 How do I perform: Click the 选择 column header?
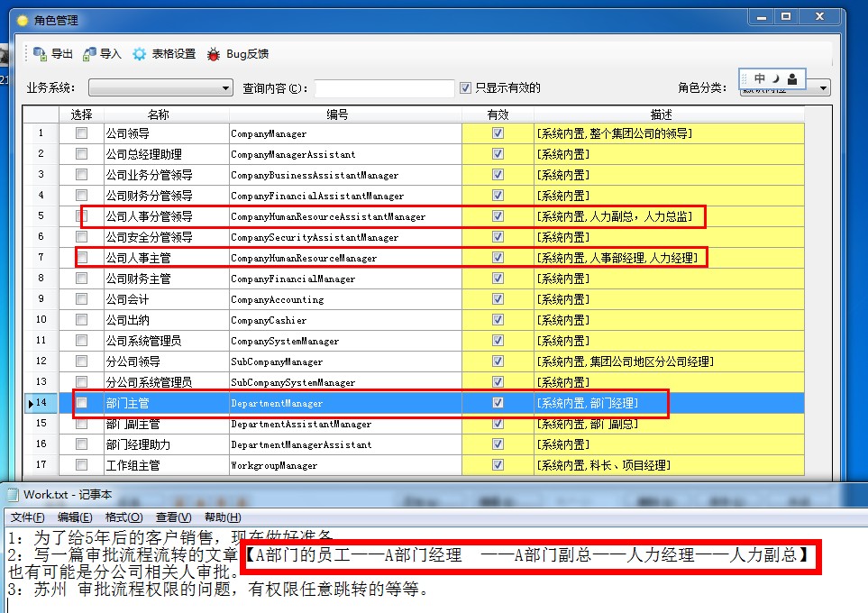point(81,114)
